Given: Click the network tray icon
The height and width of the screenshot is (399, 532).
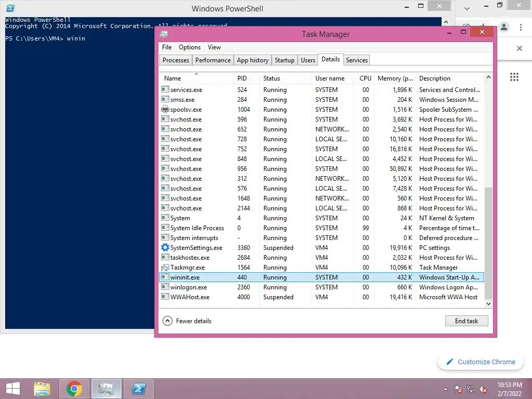Looking at the screenshot, I should (x=471, y=389).
